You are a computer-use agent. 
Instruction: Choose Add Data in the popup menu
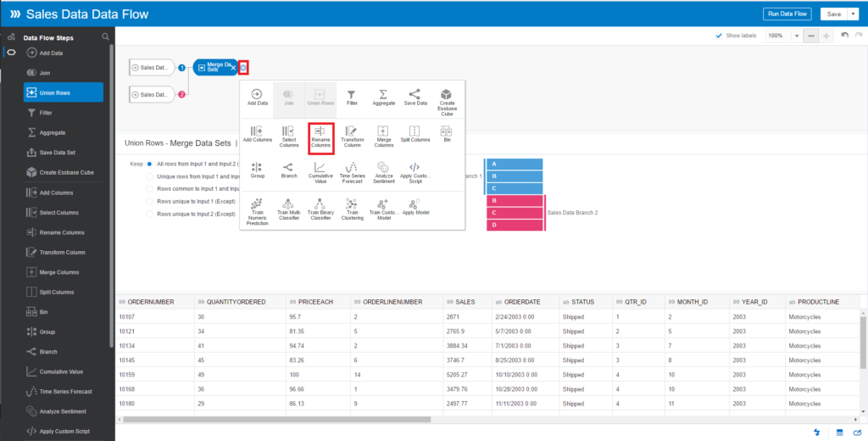click(x=256, y=98)
